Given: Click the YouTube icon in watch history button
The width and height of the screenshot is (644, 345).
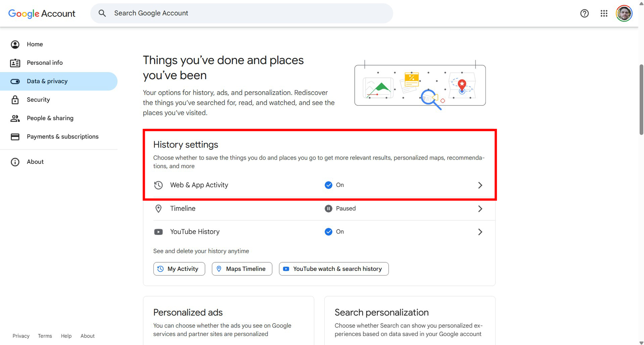Looking at the screenshot, I should pyautogui.click(x=286, y=269).
